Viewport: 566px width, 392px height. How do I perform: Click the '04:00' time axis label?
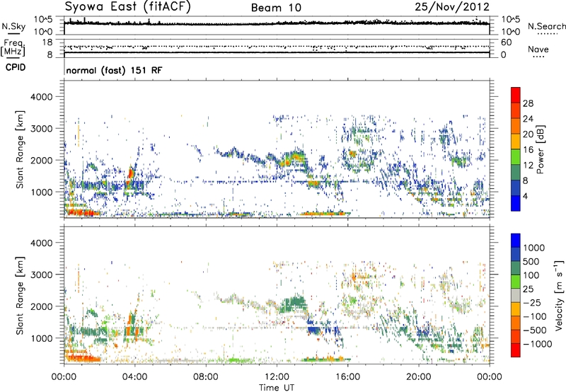(x=135, y=377)
